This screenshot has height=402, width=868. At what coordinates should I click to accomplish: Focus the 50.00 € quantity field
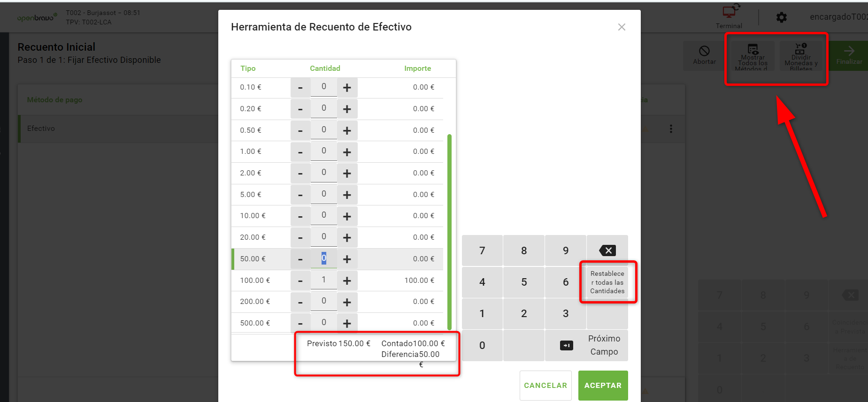pos(324,258)
